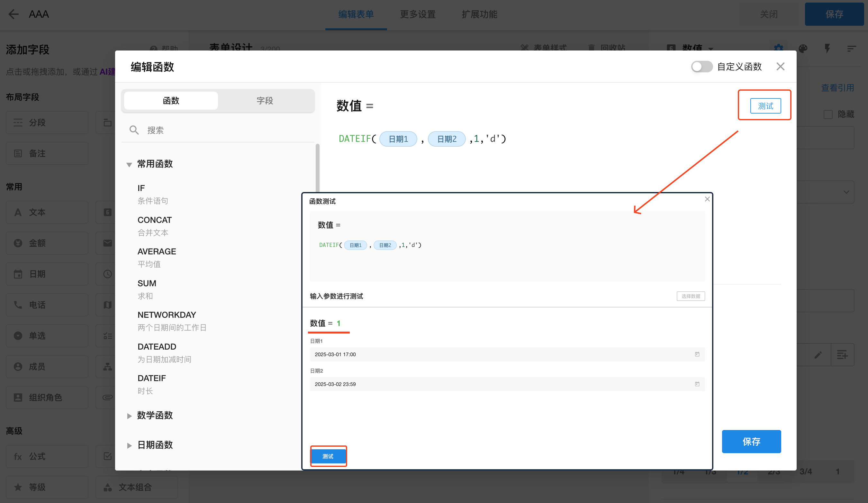Switch to the 函数 tab
Screen dimensions: 868x503
pyautogui.click(x=171, y=101)
